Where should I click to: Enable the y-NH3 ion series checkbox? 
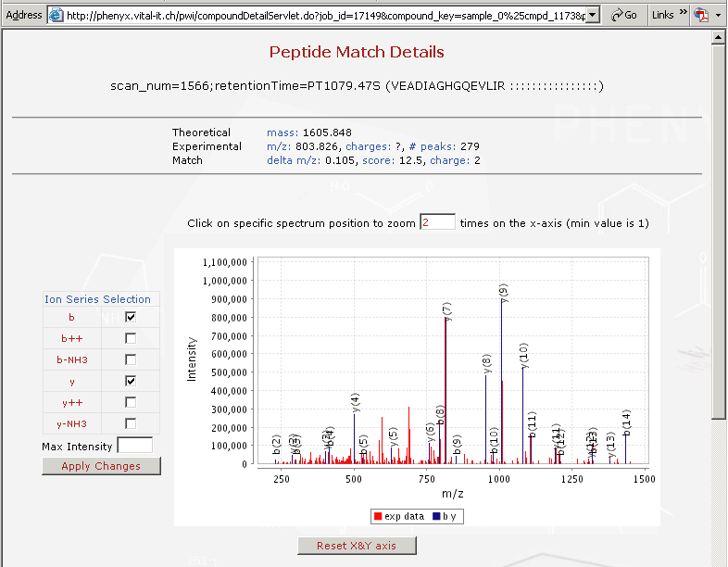click(x=131, y=423)
